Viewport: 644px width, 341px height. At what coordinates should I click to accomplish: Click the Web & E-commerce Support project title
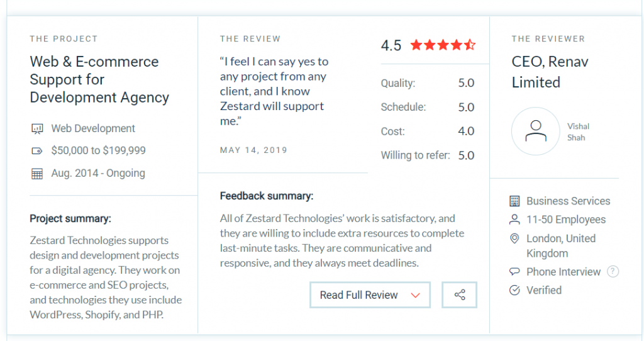click(99, 79)
